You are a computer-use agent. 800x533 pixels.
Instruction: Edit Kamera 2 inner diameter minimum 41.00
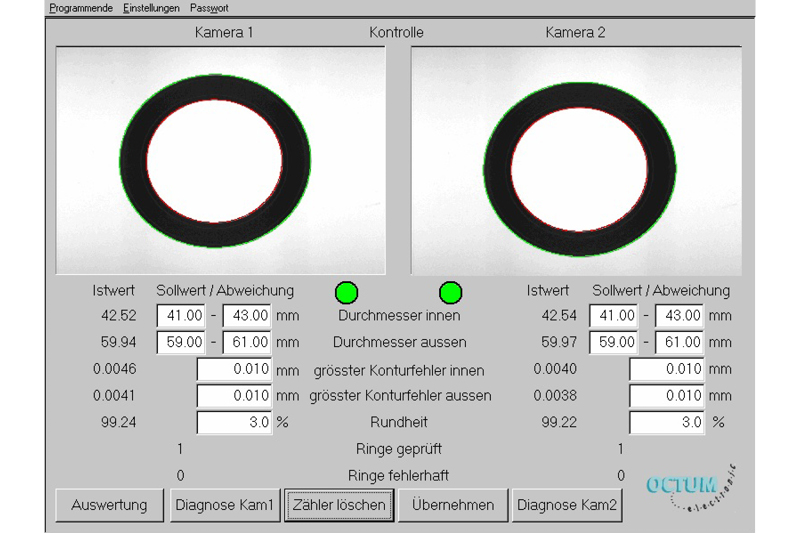(x=613, y=316)
